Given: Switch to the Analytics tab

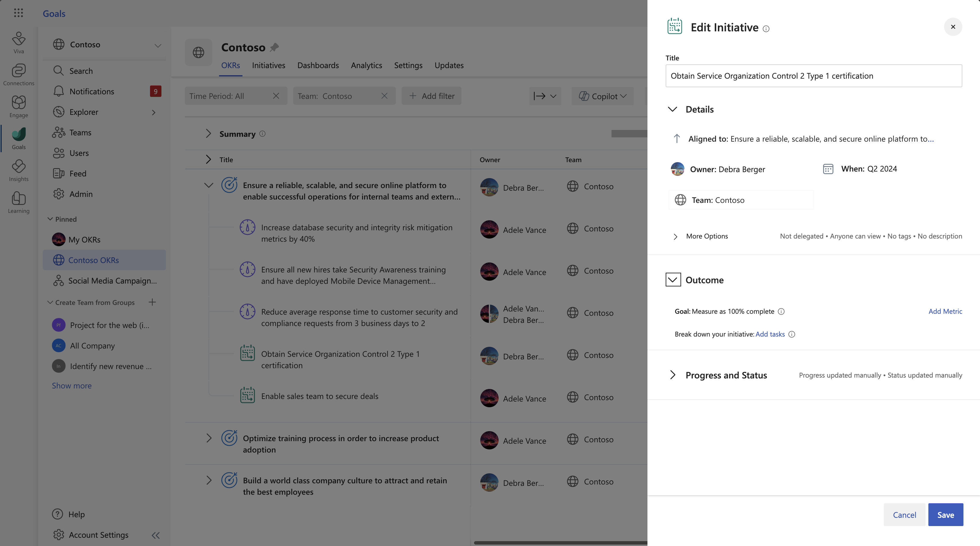Looking at the screenshot, I should click(x=366, y=65).
